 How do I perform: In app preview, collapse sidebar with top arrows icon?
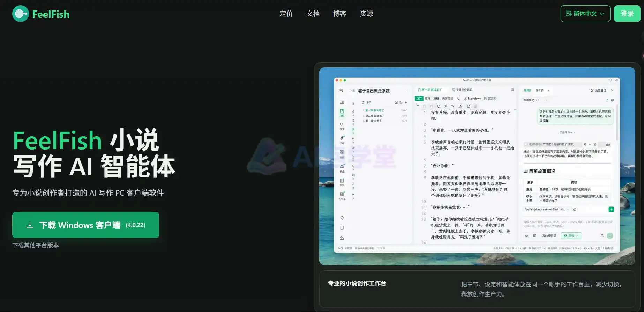click(341, 90)
